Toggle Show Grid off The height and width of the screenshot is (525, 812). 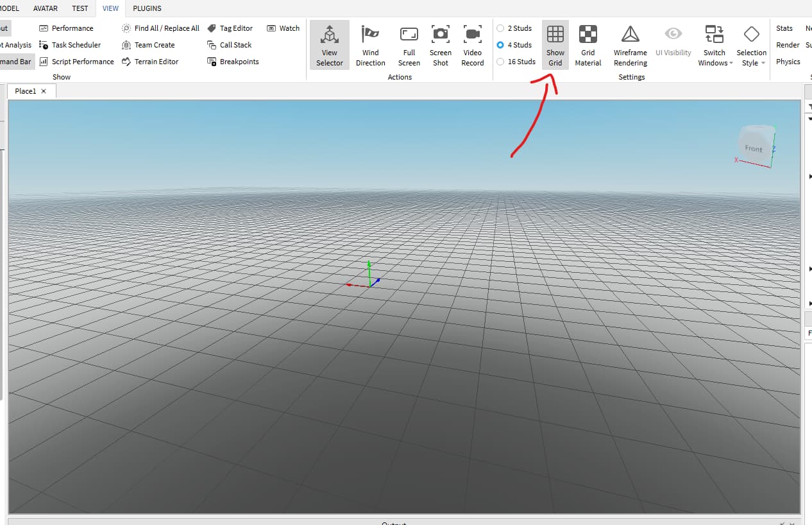[555, 44]
